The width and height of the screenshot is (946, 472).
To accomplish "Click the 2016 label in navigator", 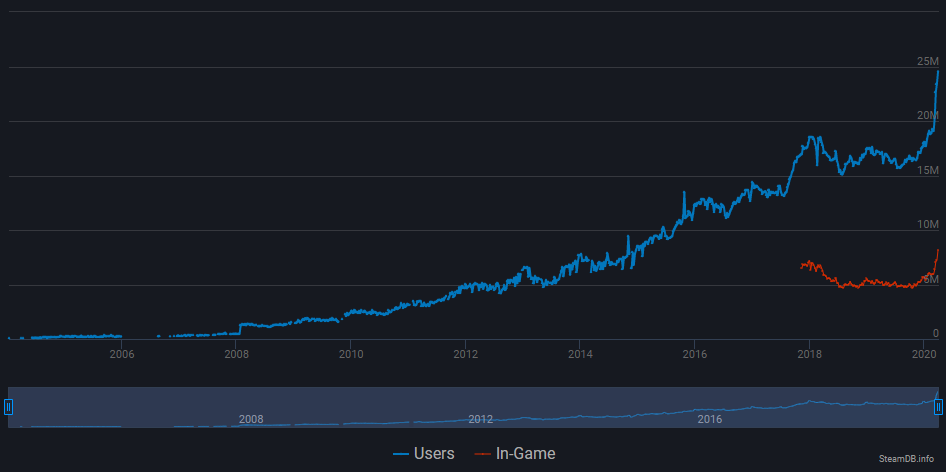I will (710, 419).
